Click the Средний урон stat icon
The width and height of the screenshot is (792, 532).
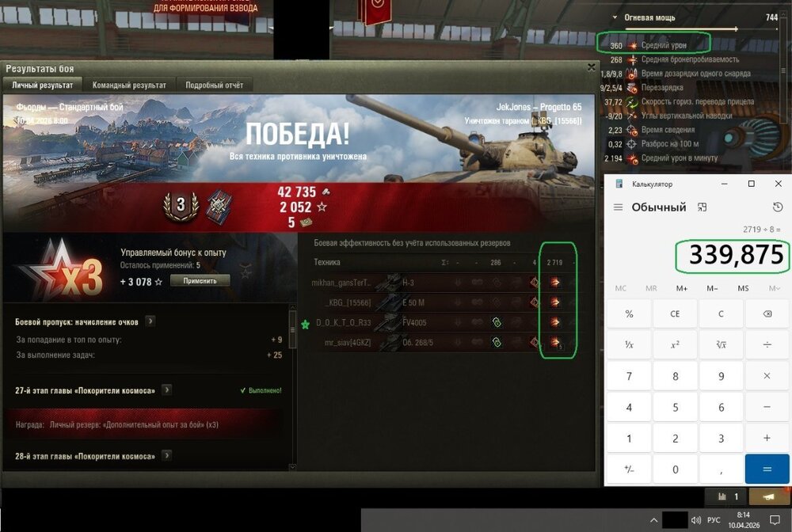(x=632, y=45)
